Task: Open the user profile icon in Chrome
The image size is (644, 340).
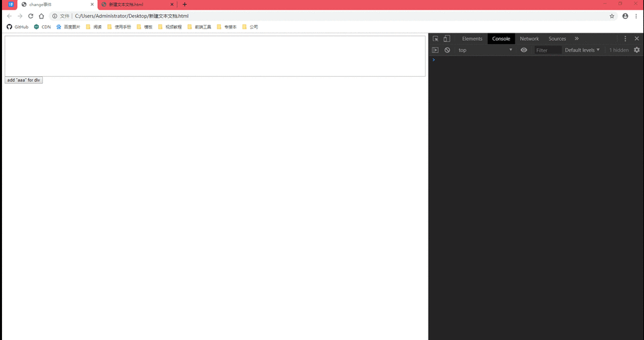Action: point(625,16)
